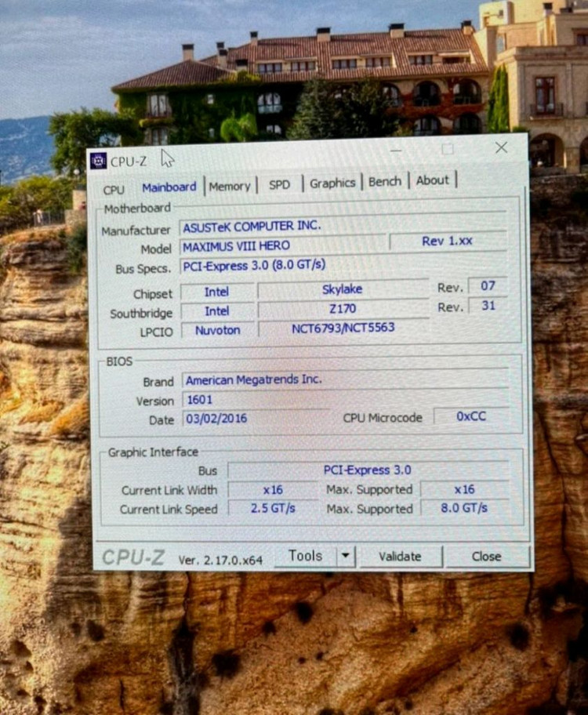Click the Tools button

coord(305,556)
